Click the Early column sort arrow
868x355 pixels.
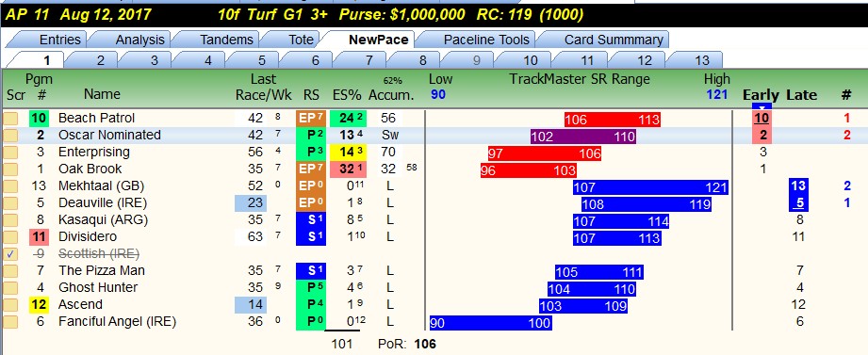click(x=762, y=107)
